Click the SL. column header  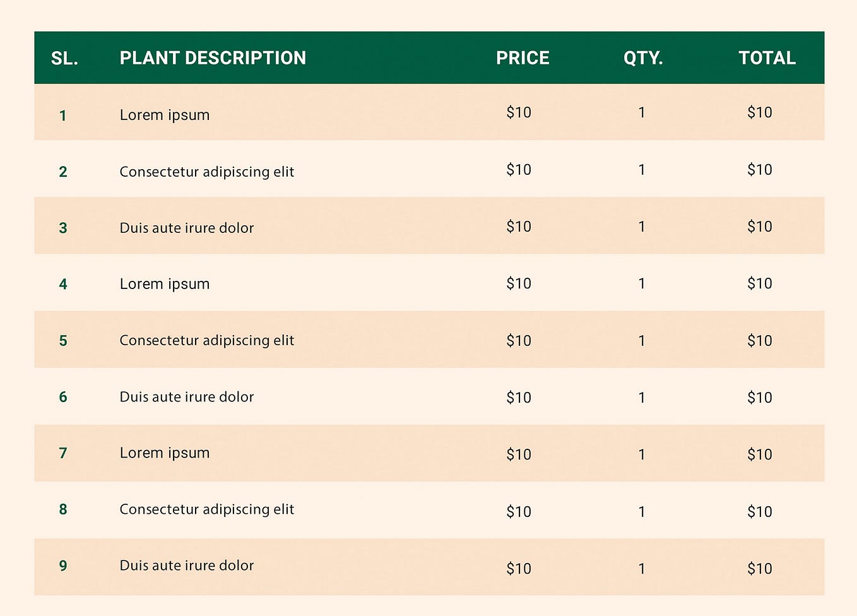(64, 58)
